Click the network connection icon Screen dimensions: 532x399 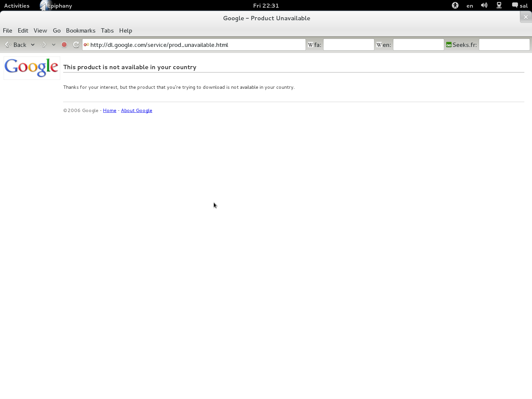tap(499, 6)
